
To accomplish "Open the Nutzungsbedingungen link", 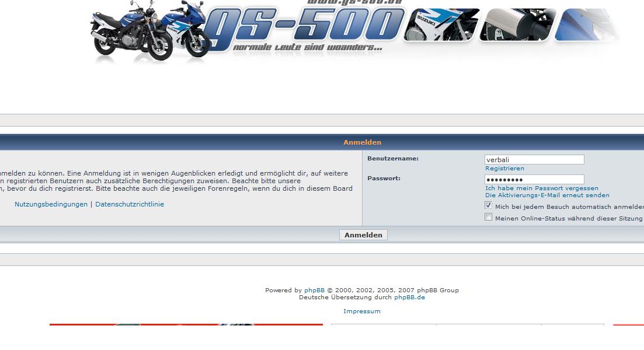I will click(51, 204).
